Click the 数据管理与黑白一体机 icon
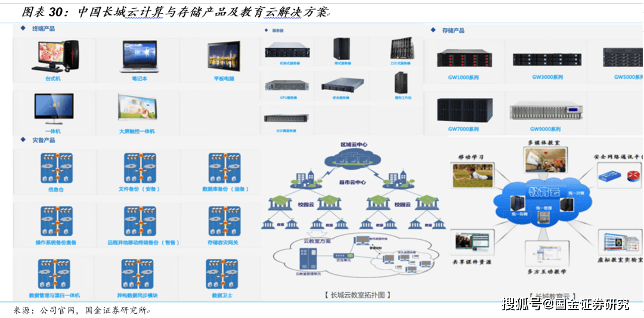This screenshot has height=318, width=644. pyautogui.click(x=54, y=274)
